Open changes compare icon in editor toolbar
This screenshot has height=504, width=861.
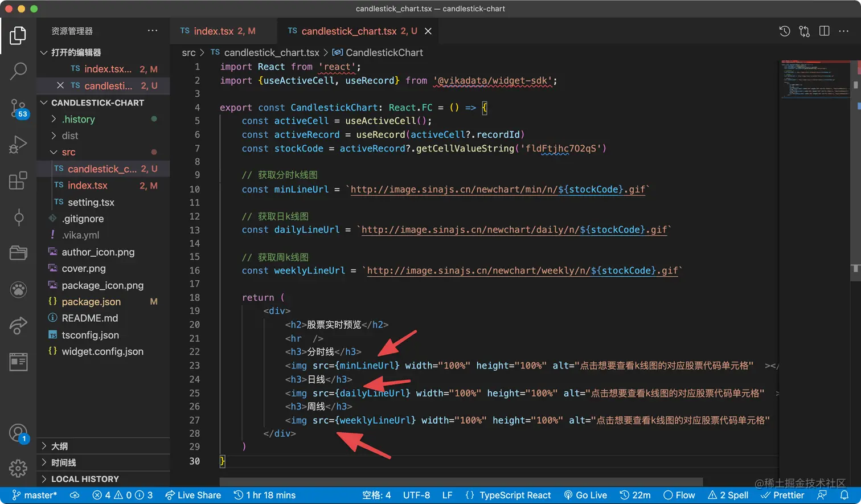(x=805, y=31)
